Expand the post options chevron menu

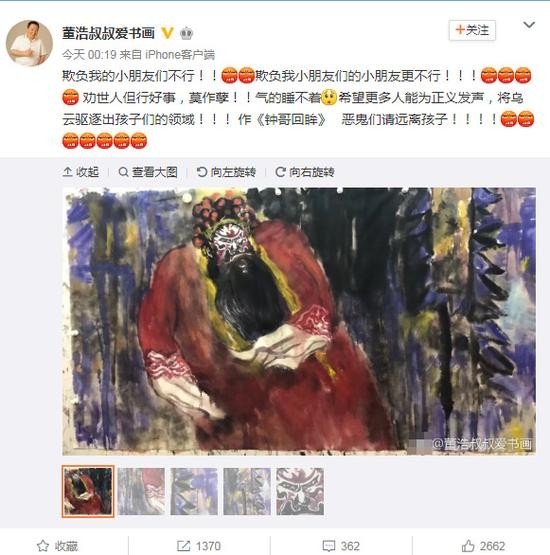[529, 25]
